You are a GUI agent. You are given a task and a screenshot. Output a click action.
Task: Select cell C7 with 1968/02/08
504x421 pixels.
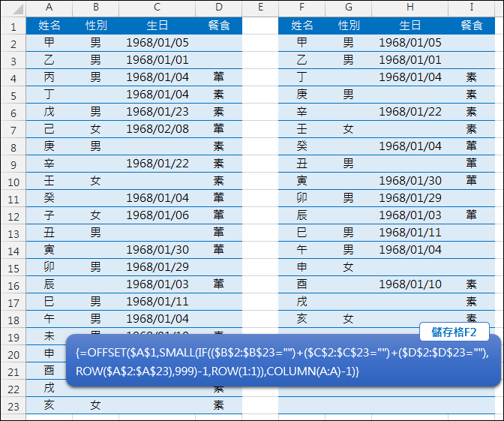[157, 129]
